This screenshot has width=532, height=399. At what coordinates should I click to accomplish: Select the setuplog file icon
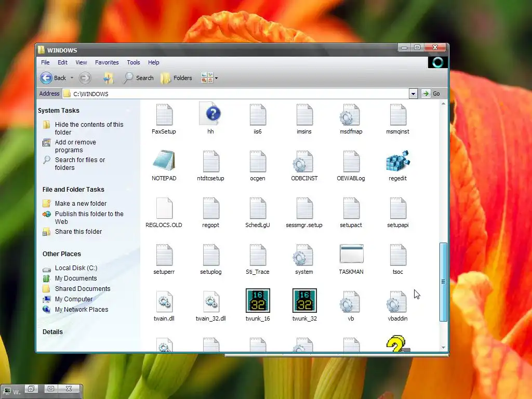211,255
